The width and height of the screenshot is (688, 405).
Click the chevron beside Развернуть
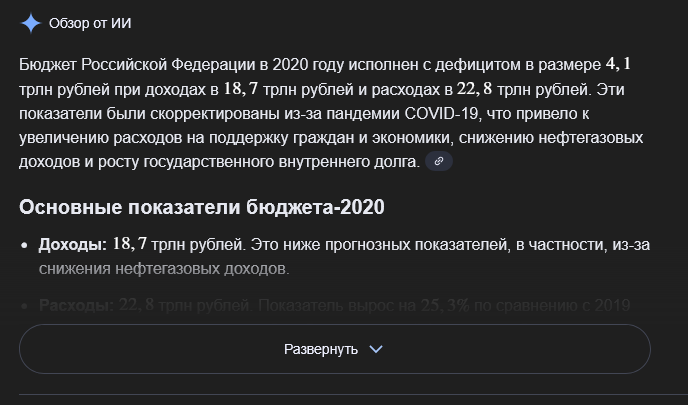376,349
